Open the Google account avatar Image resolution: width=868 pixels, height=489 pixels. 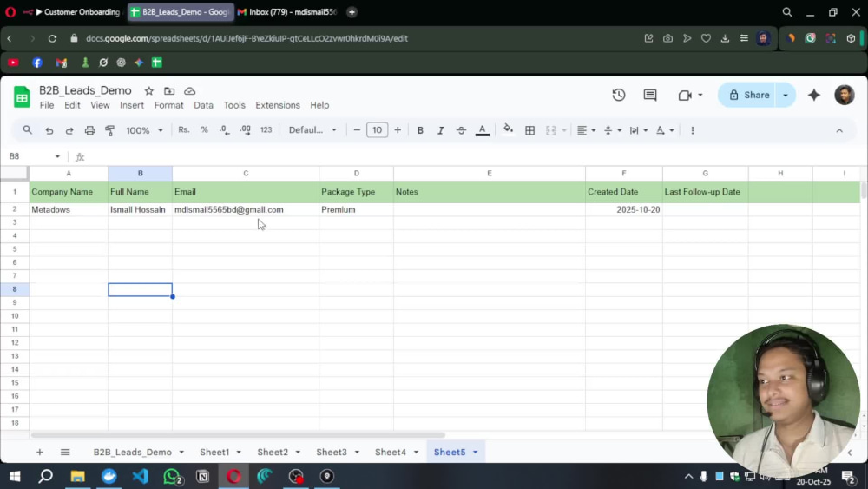845,96
